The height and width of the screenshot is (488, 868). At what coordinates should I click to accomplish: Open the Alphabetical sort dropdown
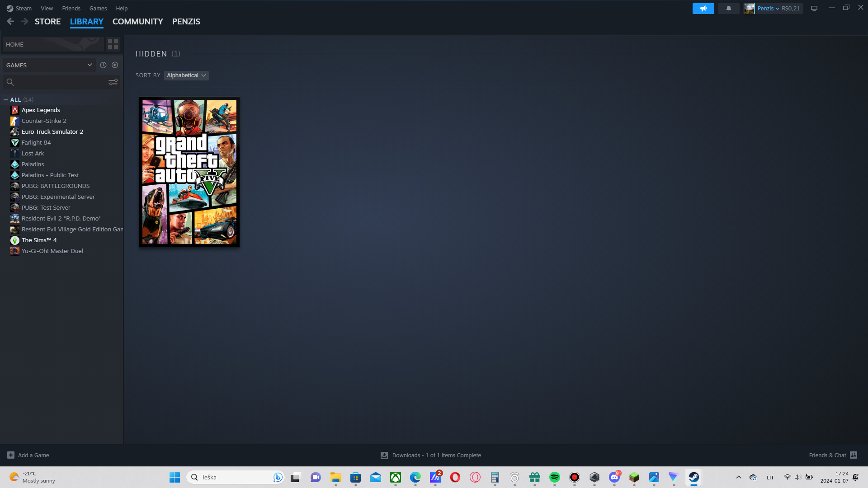[186, 75]
